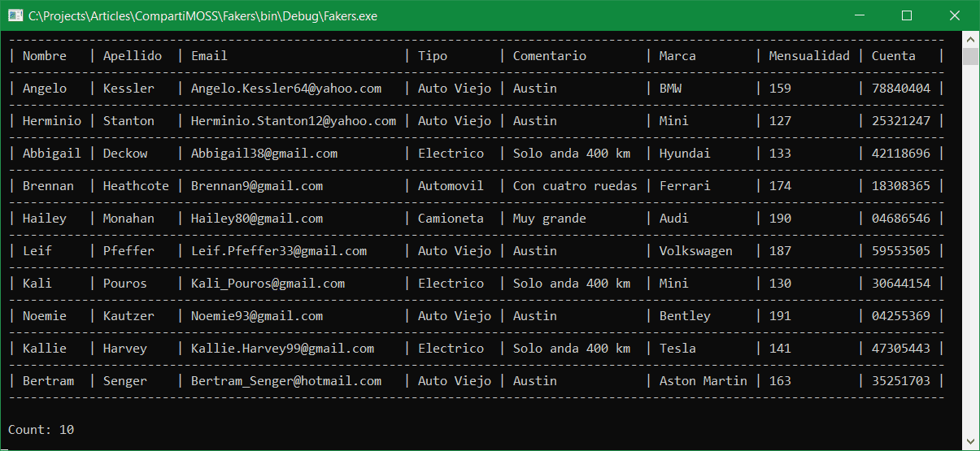Minimize the Fakers.exe console window
The width and height of the screenshot is (980, 451).
[x=864, y=15]
